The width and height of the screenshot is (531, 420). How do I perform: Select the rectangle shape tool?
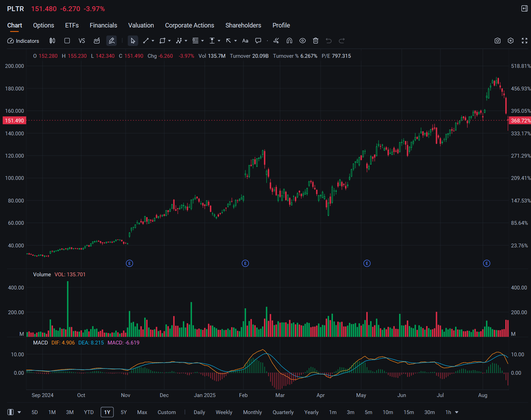point(162,41)
